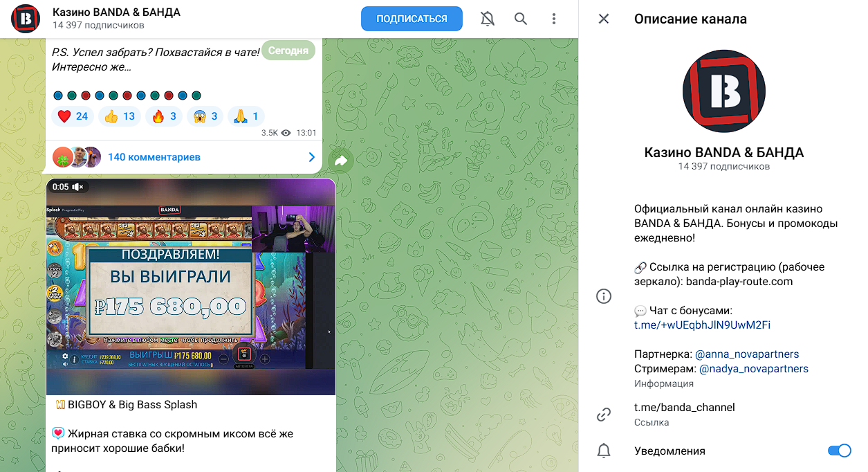Viewport: 868px width, 472px height.
Task: Click the thumbs-up reaction with 13
Action: [120, 116]
